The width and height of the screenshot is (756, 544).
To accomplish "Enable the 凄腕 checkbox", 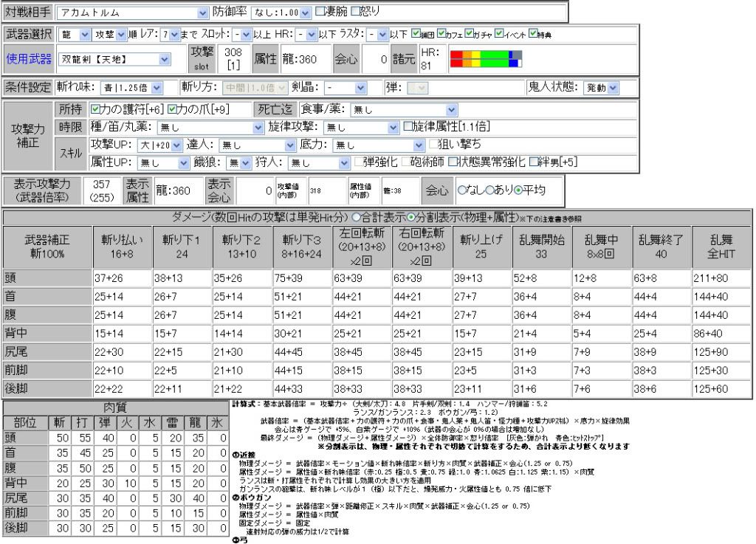I will (320, 13).
